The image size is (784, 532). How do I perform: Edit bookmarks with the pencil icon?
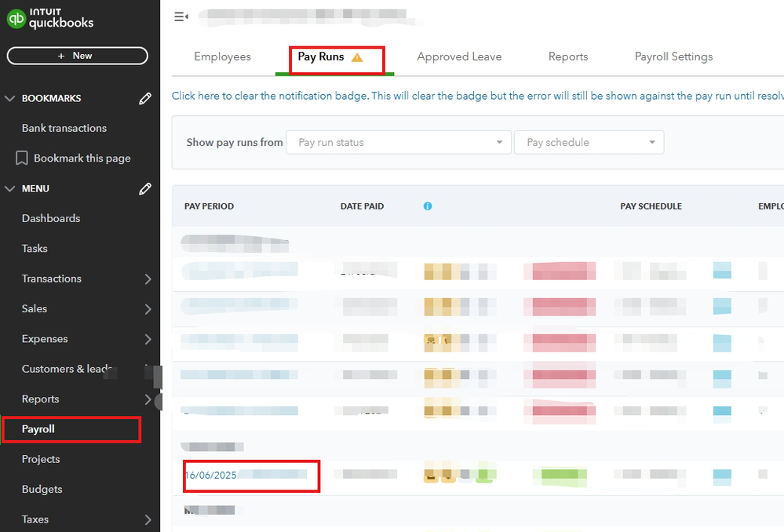[145, 99]
